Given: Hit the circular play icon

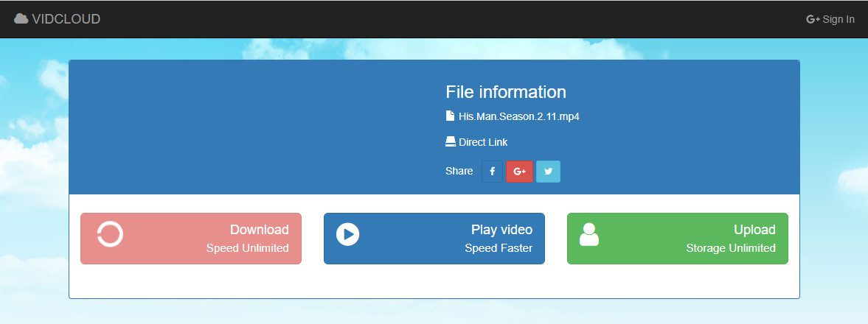Looking at the screenshot, I should 347,234.
